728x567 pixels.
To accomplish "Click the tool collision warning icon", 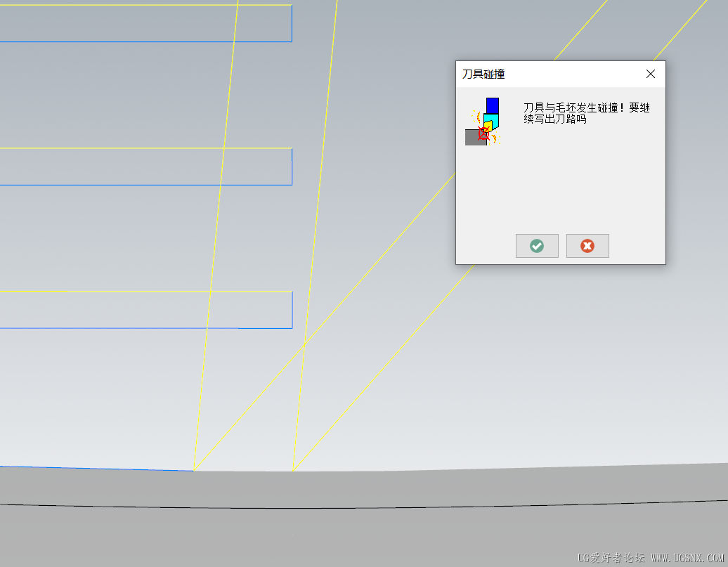I will click(x=483, y=122).
